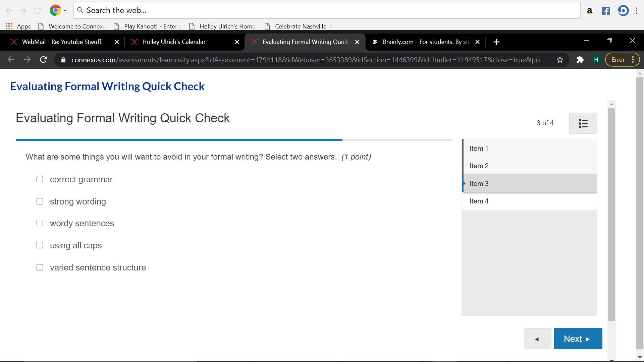Click the Amazon extension icon

coord(589,11)
